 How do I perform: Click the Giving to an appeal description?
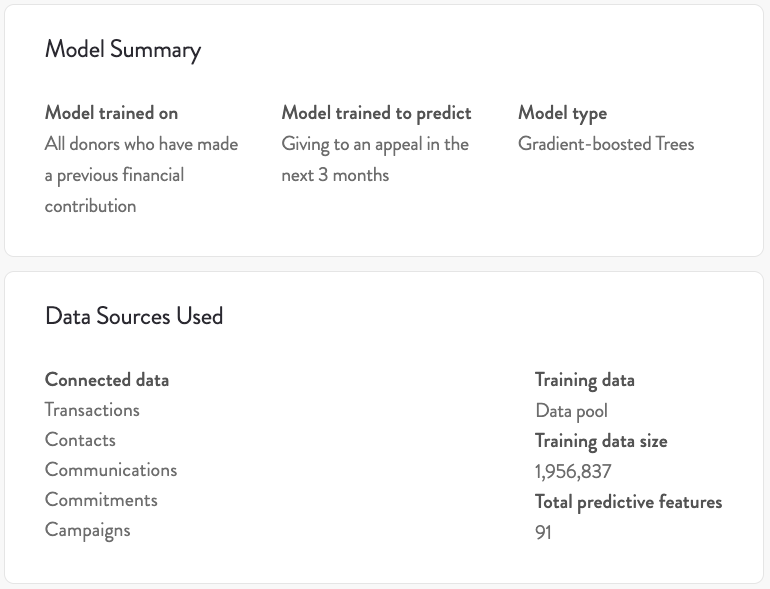[375, 159]
